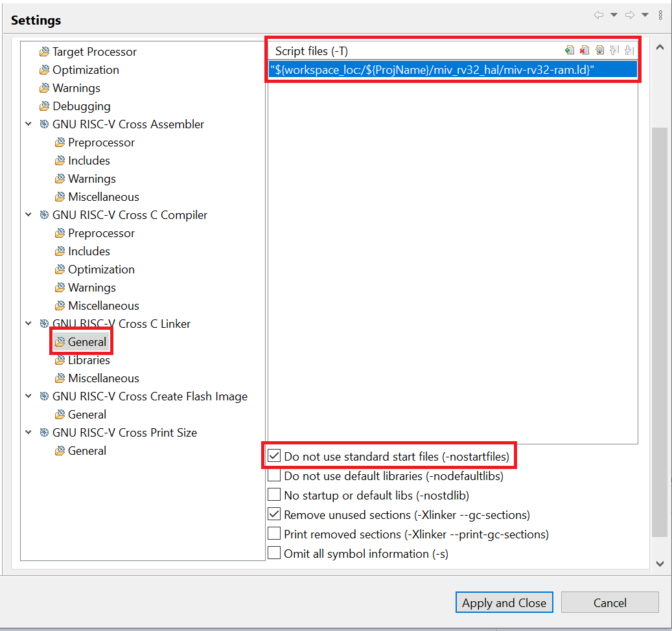Select Preprocessor under Cross C Compiler
This screenshot has width=672, height=631.
[101, 233]
